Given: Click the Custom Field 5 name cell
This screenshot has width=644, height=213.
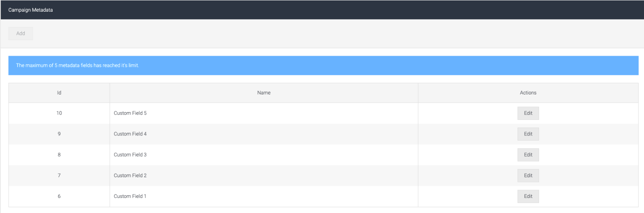Looking at the screenshot, I should click(264, 113).
